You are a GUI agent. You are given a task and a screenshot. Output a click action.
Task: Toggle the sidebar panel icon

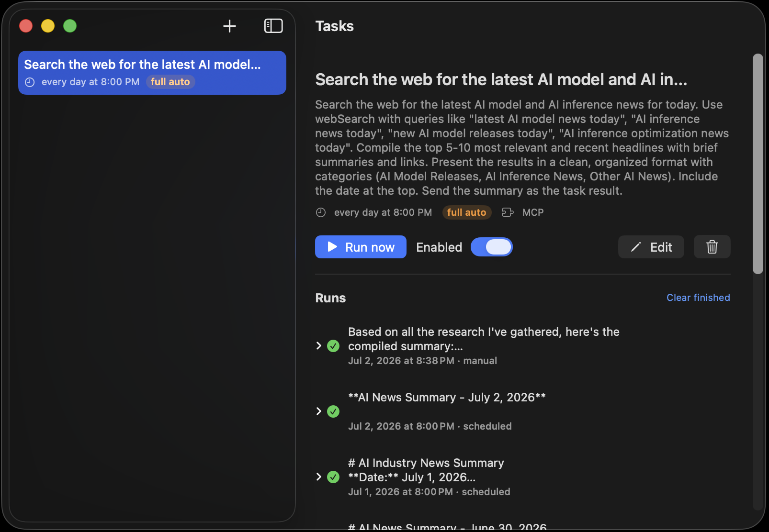[273, 26]
